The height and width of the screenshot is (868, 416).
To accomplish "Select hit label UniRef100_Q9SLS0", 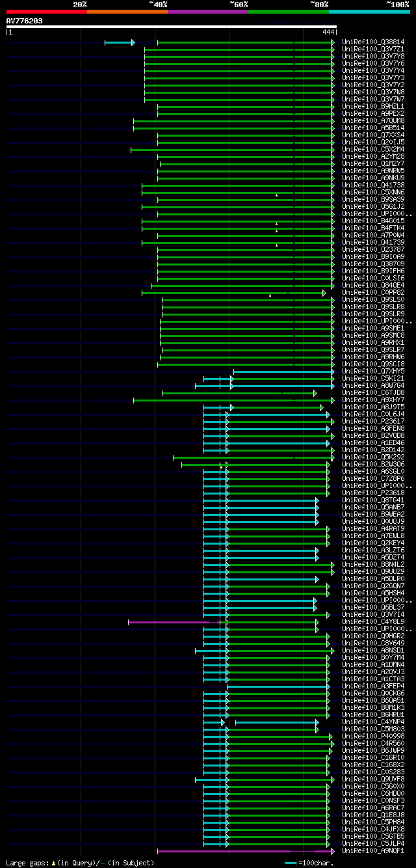I will coord(373,299).
